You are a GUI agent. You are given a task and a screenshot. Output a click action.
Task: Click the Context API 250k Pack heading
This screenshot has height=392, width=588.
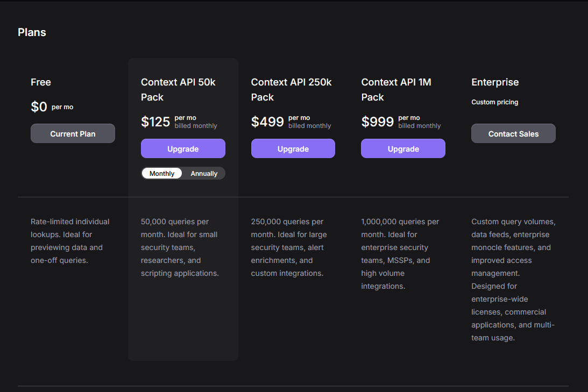(x=291, y=90)
